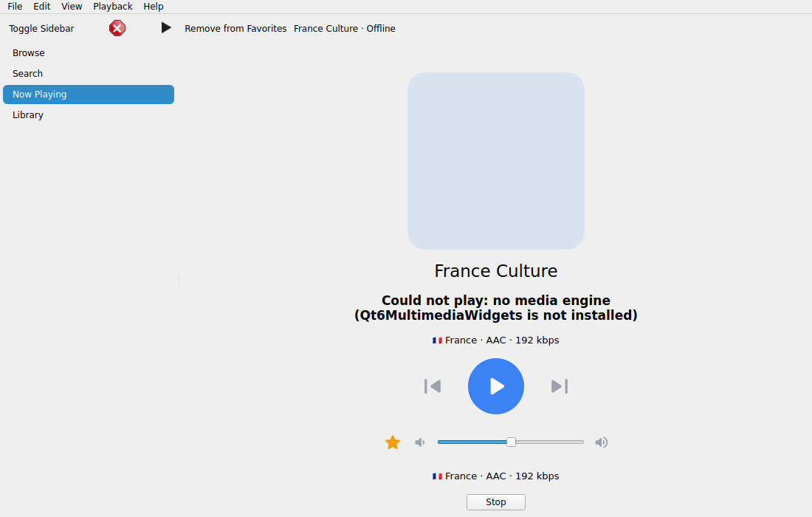The image size is (812, 517).
Task: Click Toggle Sidebar in the toolbar
Action: tap(41, 29)
